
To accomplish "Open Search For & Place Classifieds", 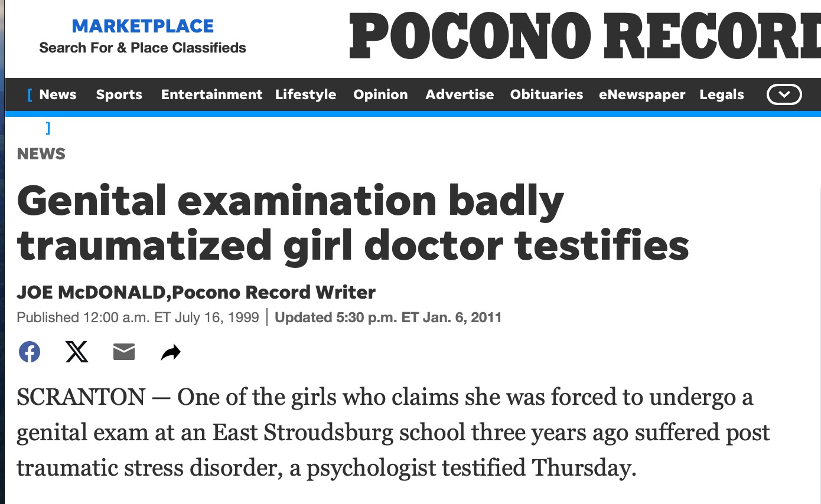I will tap(142, 48).
